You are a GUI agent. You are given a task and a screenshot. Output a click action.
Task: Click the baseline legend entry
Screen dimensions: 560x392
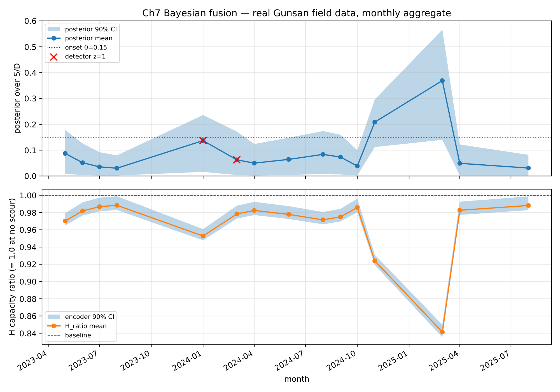coord(78,335)
